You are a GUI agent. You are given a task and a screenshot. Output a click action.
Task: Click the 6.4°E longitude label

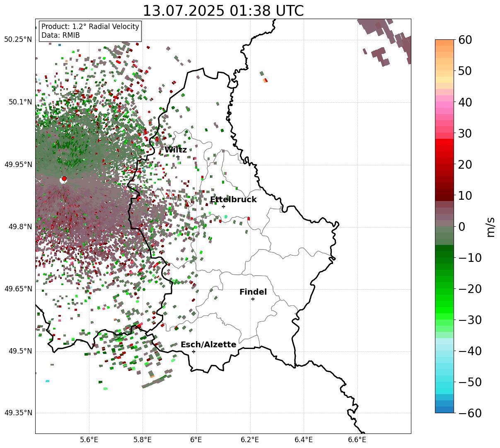303,440
